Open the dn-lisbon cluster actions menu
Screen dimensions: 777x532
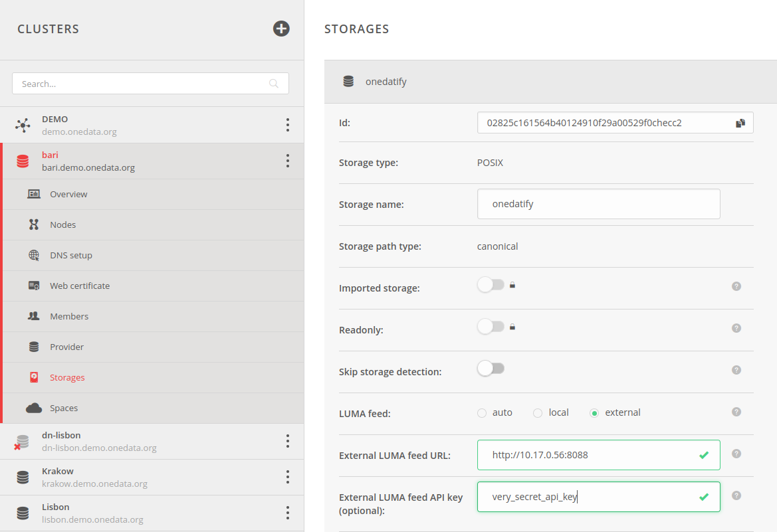tap(287, 441)
